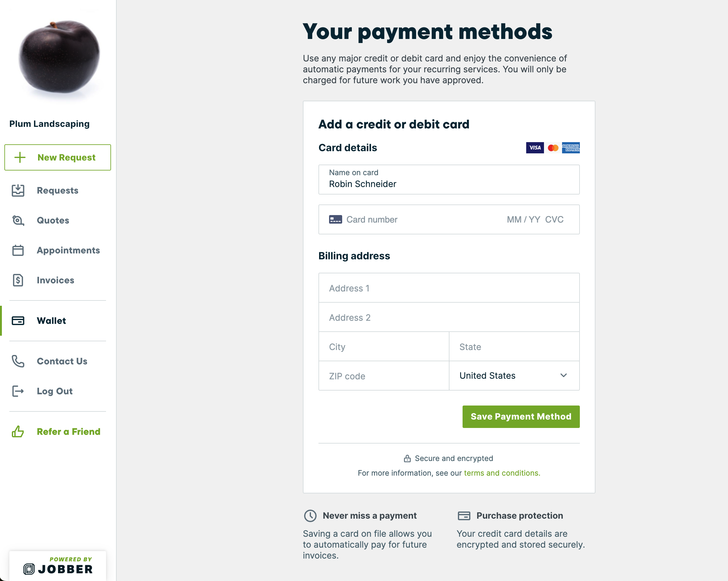Screen dimensions: 728x581
Task: Go to the Invoices menu item
Action: (56, 280)
